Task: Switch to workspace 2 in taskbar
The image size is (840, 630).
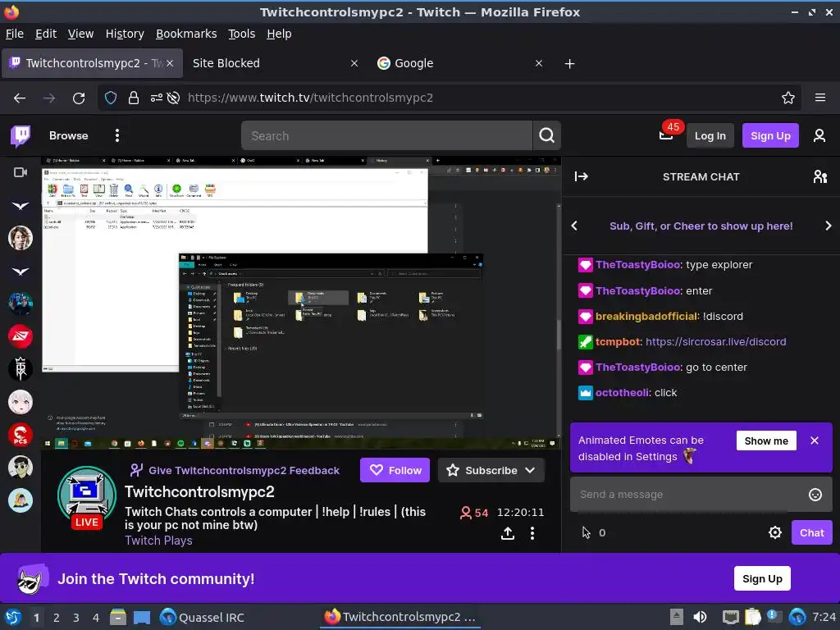Action: [x=56, y=618]
